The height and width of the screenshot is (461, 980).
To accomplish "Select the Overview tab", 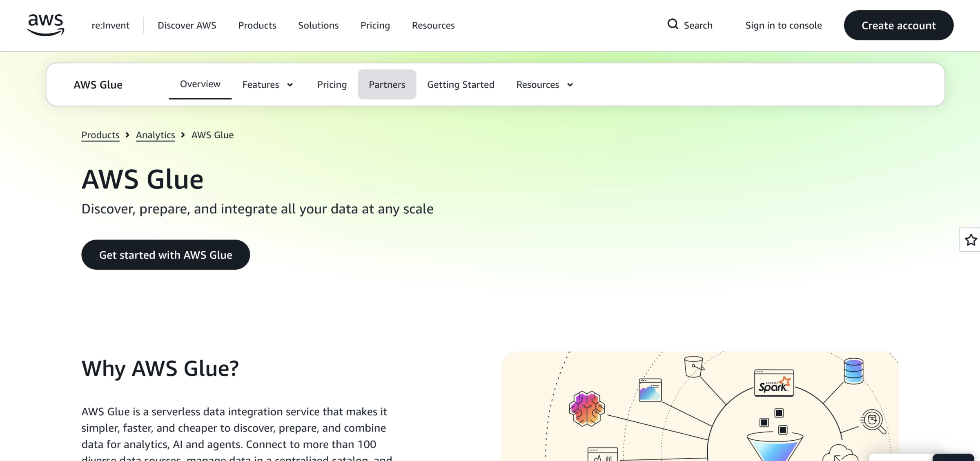I will 200,84.
